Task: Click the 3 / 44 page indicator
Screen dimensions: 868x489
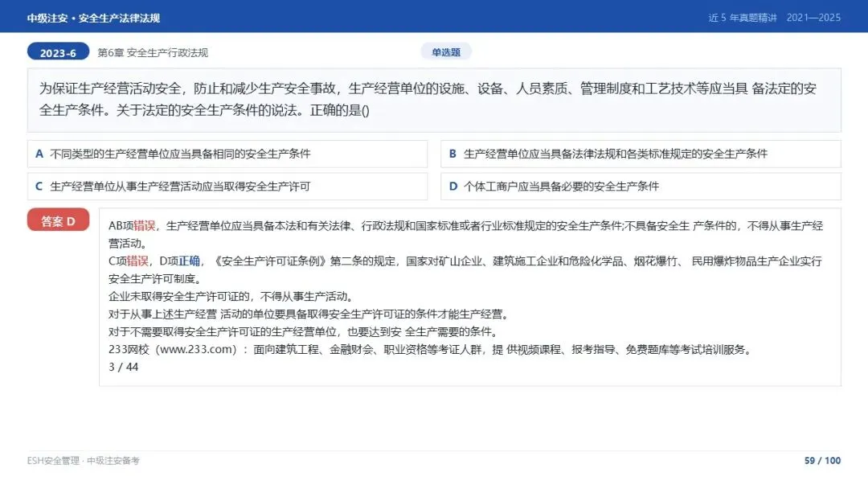Action: [123, 368]
